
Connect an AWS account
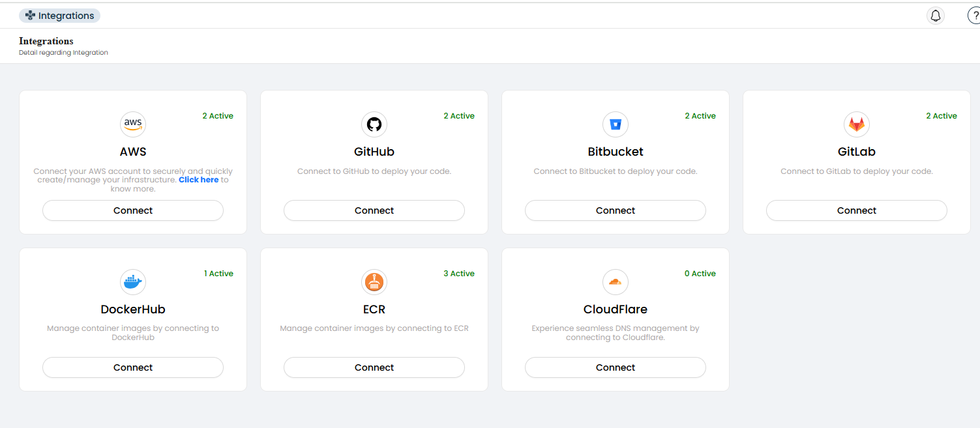pos(133,210)
